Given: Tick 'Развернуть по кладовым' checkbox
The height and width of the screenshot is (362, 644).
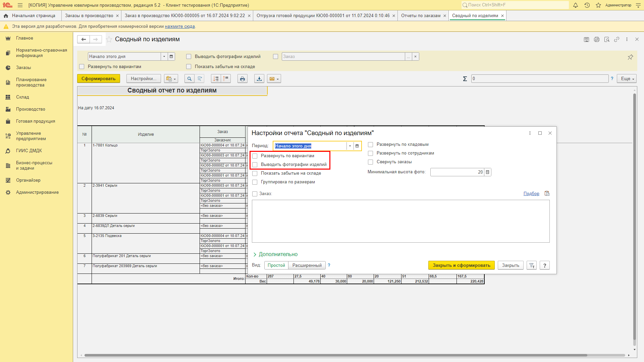Looking at the screenshot, I should coord(371,144).
